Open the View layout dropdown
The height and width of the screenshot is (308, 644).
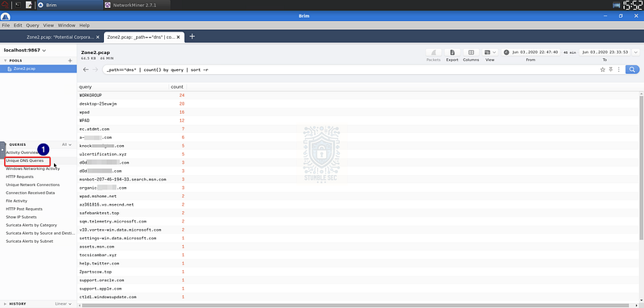click(490, 52)
